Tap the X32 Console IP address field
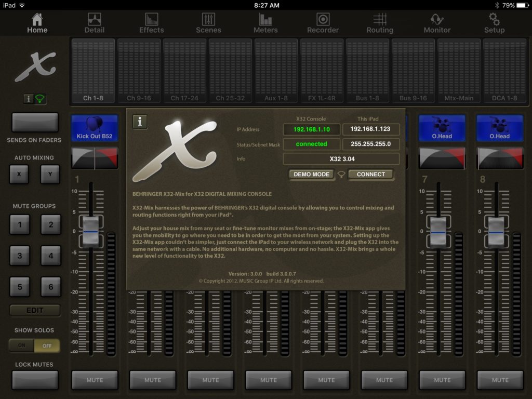The height and width of the screenshot is (399, 532). pos(311,129)
